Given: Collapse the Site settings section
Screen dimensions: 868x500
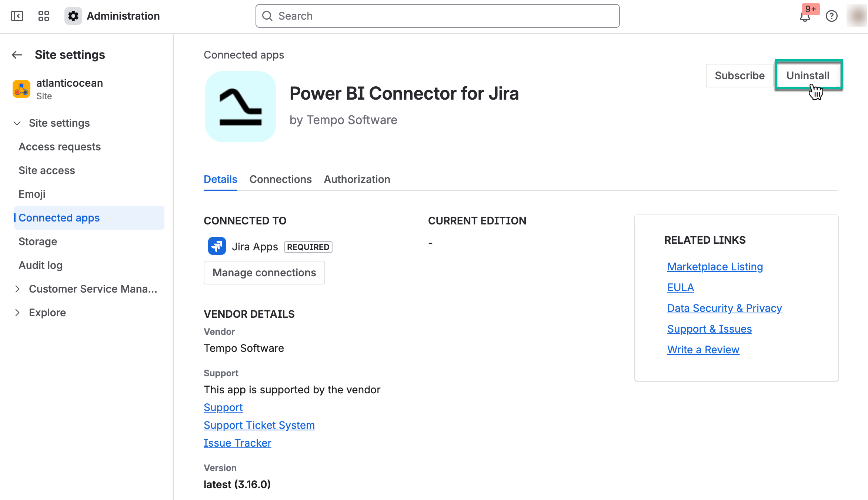Looking at the screenshot, I should tap(17, 123).
